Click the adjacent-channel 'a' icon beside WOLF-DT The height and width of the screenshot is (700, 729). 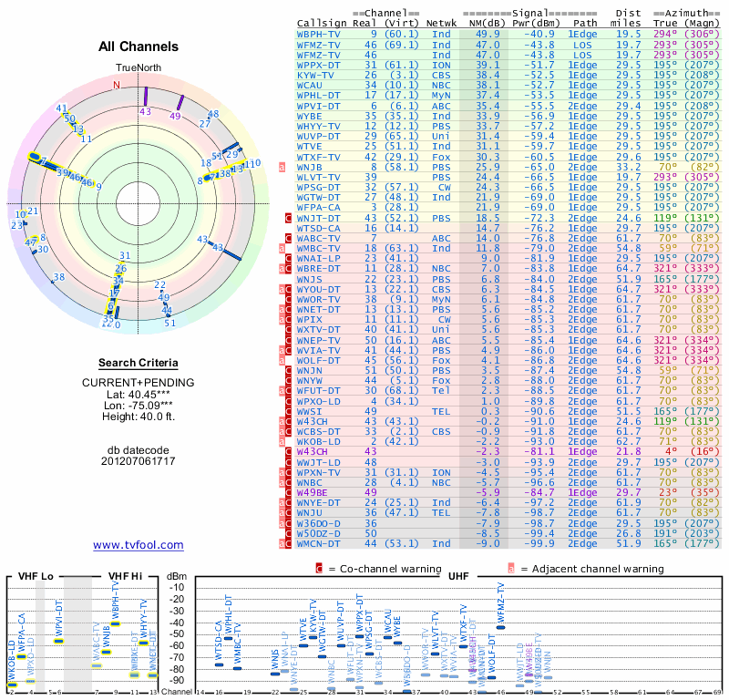(x=282, y=360)
